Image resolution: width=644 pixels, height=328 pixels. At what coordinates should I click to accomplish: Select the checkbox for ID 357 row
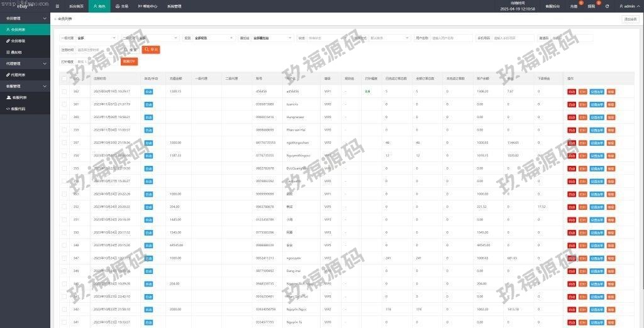pyautogui.click(x=64, y=143)
